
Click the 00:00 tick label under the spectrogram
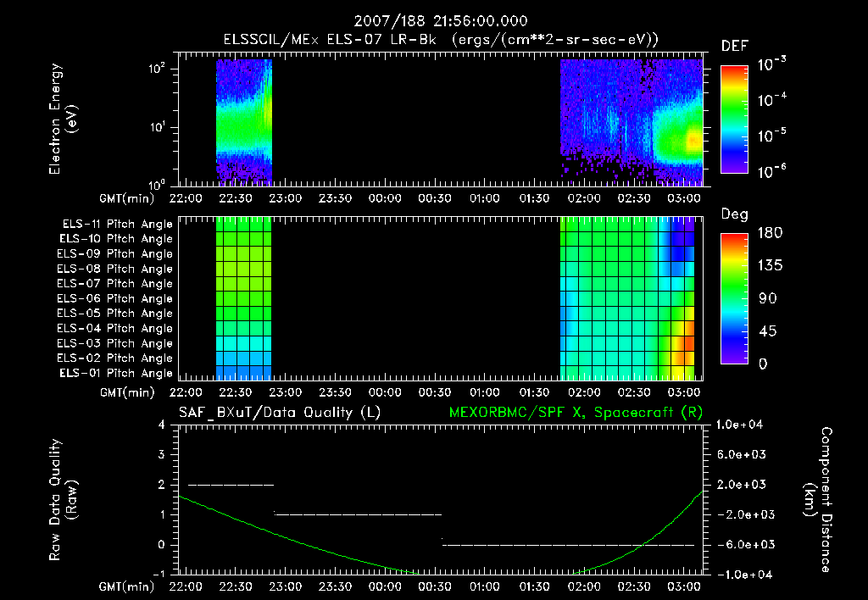point(385,198)
